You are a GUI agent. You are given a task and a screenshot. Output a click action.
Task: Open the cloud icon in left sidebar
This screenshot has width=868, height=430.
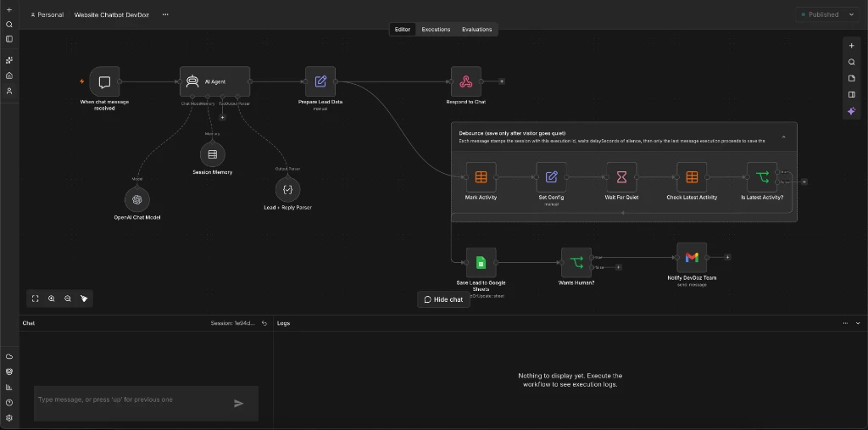(x=8, y=356)
